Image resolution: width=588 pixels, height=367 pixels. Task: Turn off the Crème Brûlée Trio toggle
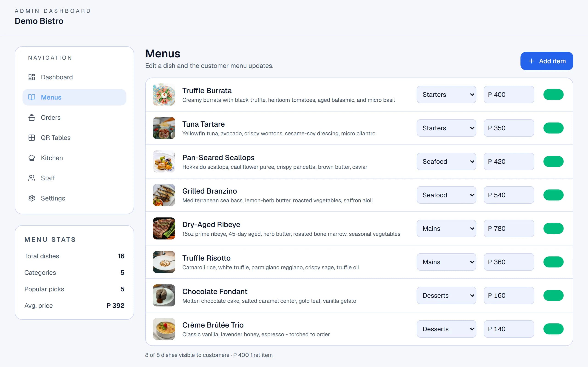coord(553,329)
